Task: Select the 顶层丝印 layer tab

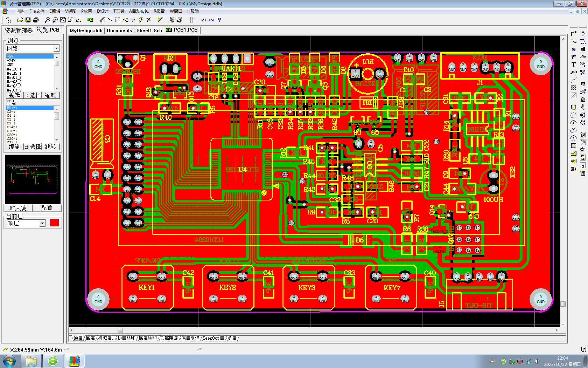Action: click(x=126, y=338)
